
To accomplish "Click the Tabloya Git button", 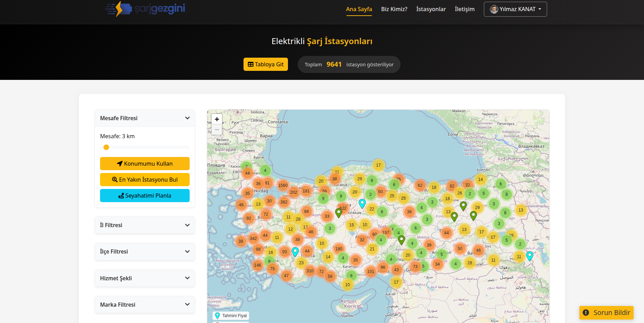I will pos(266,64).
